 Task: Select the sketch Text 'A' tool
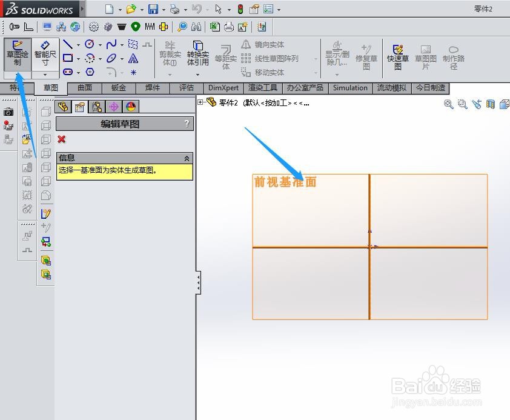(x=133, y=58)
